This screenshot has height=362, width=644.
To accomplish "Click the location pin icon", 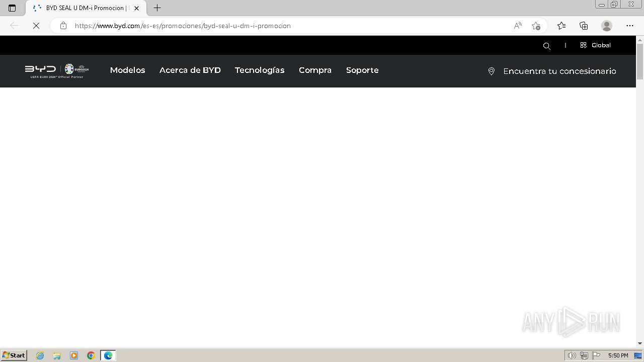I will (492, 71).
